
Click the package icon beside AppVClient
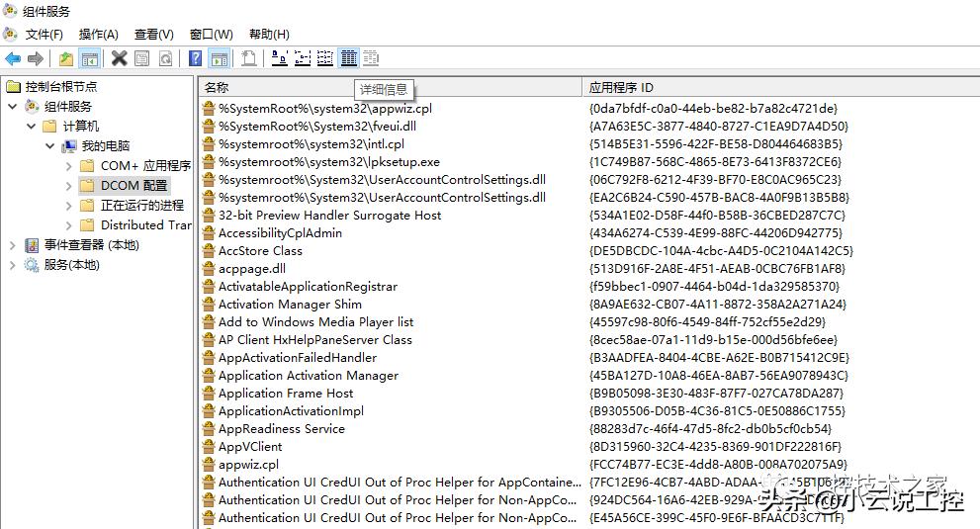coord(209,447)
